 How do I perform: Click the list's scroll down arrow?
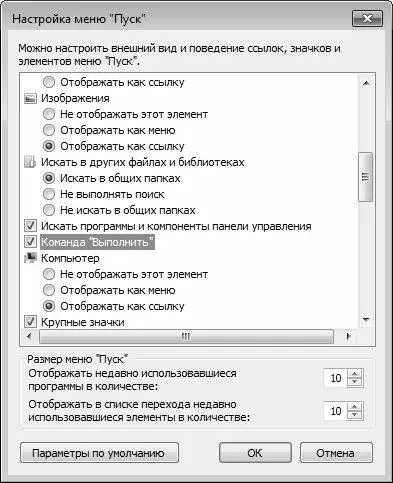coord(366,320)
